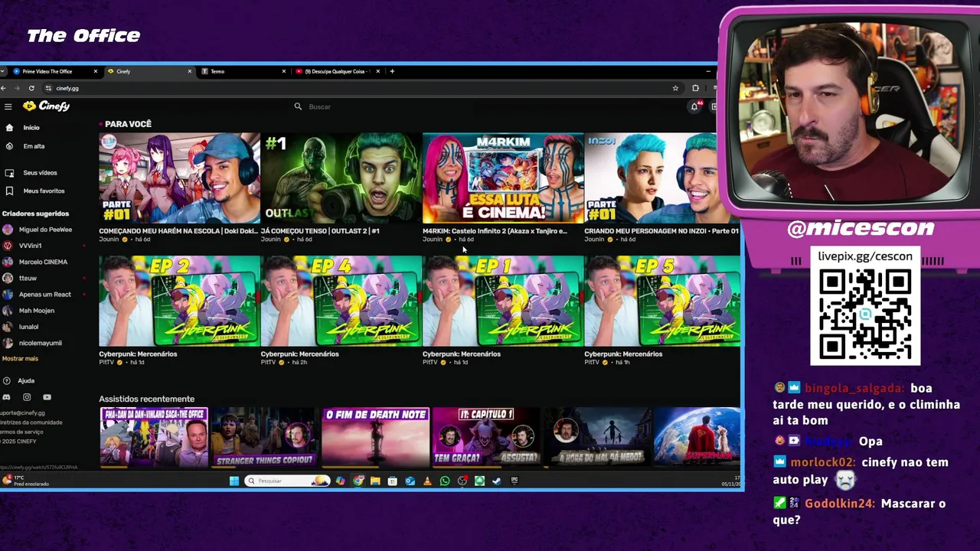Viewport: 980px width, 551px height.
Task: Open Doki Doki Parte #01 video thumbnail
Action: point(179,178)
